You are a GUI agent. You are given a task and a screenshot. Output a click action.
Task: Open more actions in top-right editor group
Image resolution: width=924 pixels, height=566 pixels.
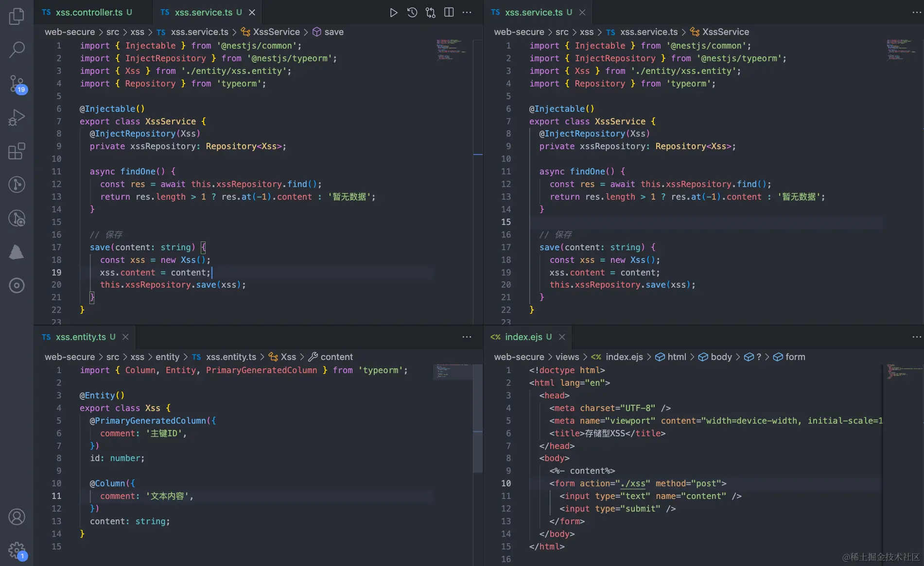917,13
